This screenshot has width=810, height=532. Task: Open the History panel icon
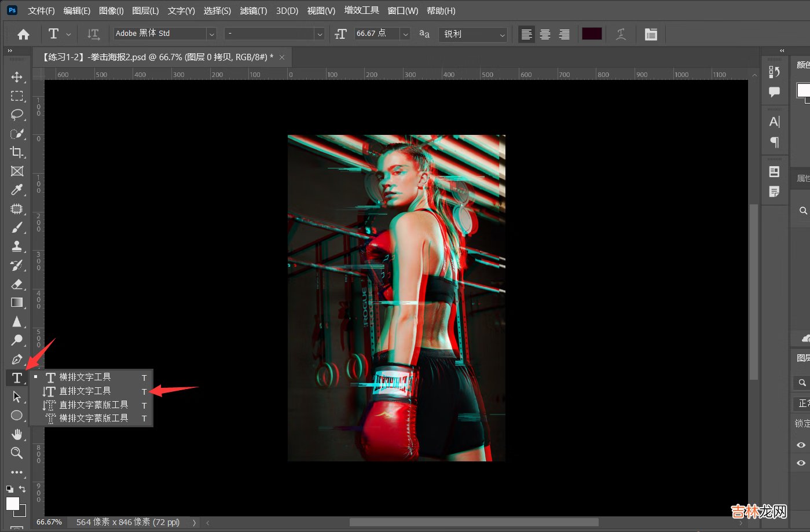(774, 72)
